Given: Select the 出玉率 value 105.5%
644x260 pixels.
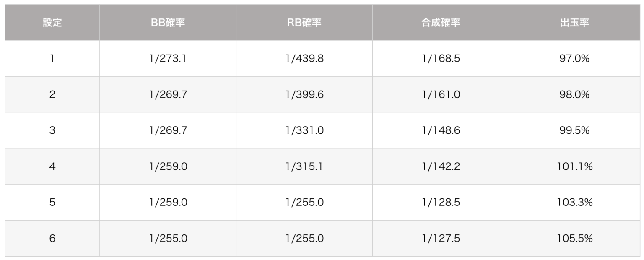Looking at the screenshot, I should click(574, 239).
